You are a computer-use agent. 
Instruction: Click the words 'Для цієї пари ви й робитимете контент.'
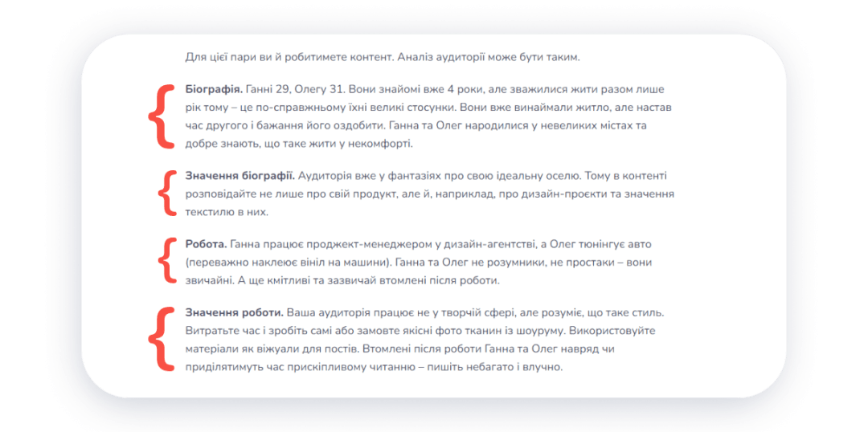(289, 57)
